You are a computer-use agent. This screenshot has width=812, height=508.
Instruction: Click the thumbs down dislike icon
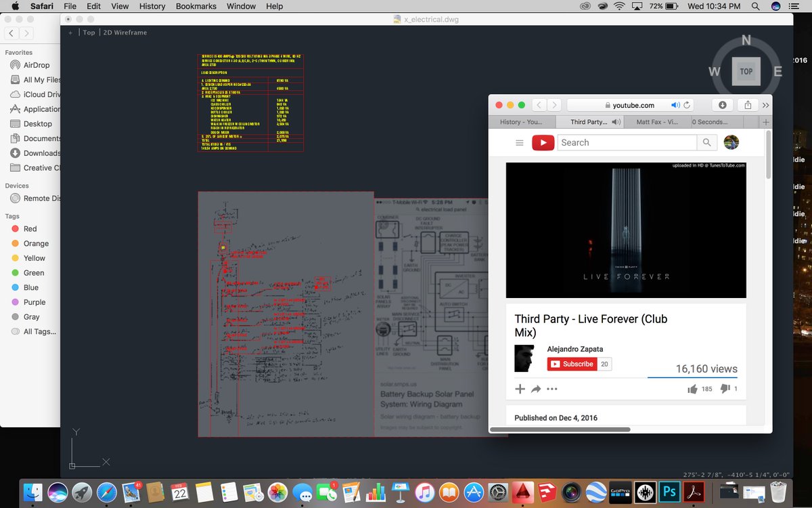coord(725,389)
